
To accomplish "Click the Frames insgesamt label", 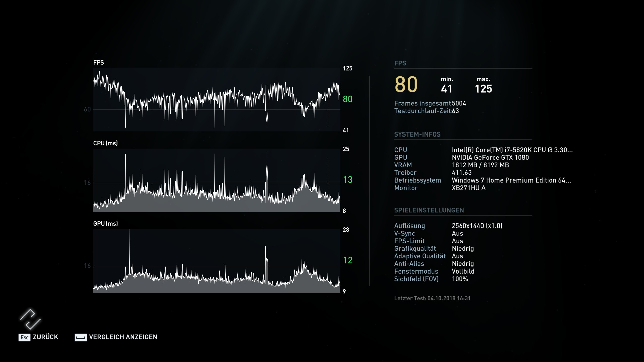I will [x=422, y=103].
